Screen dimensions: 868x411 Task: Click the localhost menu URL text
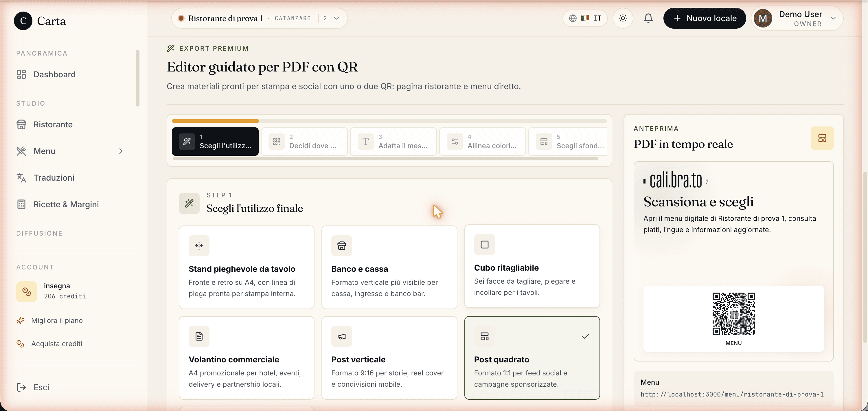[x=732, y=394]
